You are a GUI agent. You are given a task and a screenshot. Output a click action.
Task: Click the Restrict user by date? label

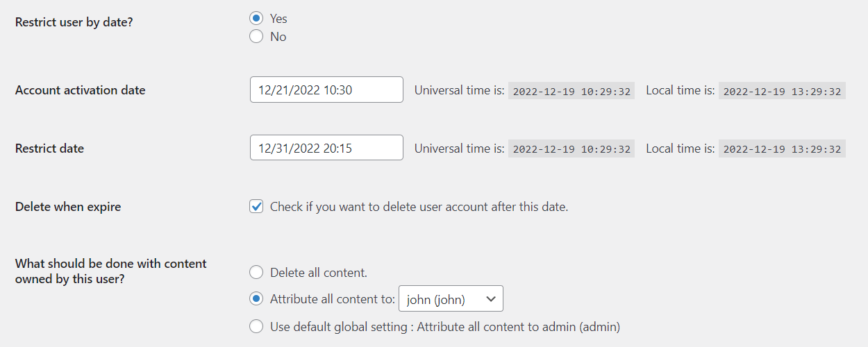[x=74, y=22]
